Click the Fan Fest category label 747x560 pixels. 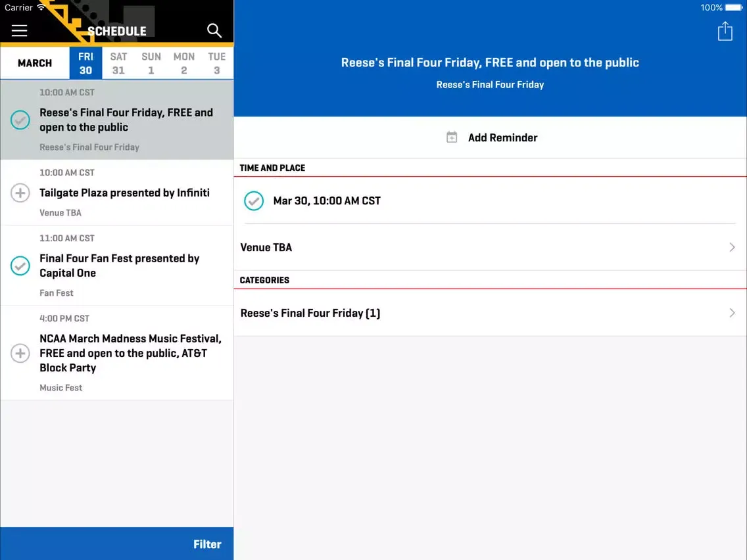point(56,293)
